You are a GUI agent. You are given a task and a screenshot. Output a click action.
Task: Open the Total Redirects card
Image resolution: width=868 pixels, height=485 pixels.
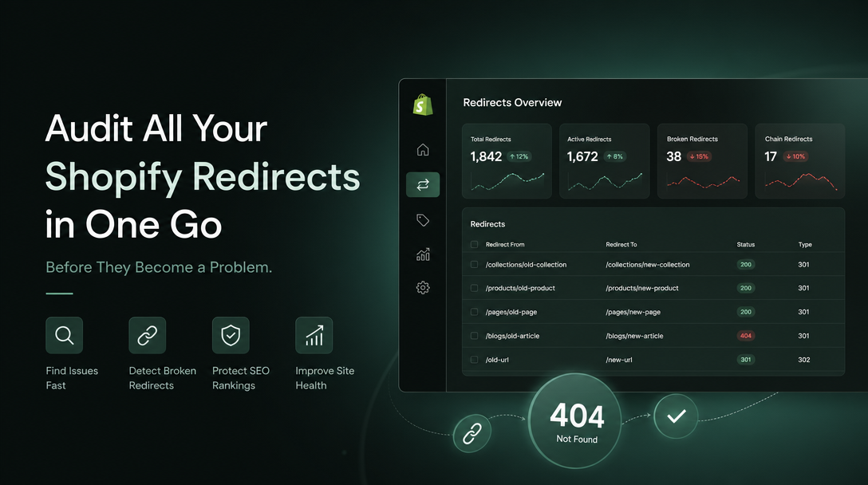(x=507, y=161)
